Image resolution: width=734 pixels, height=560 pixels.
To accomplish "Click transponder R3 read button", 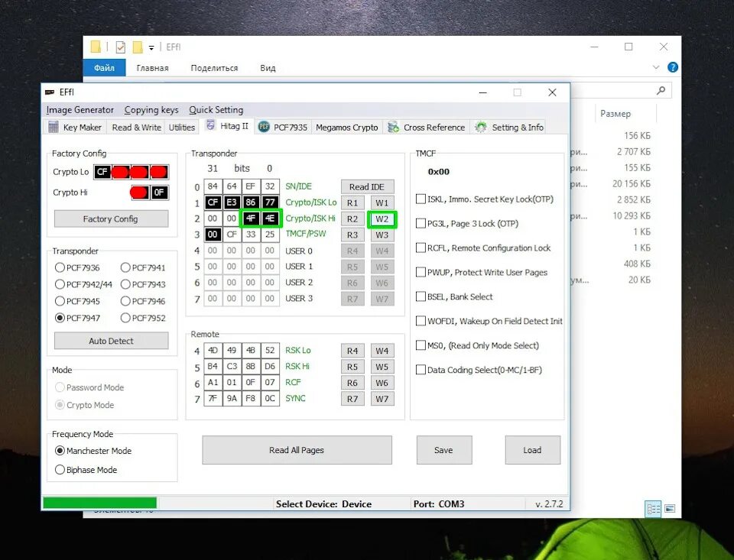I will pos(352,235).
